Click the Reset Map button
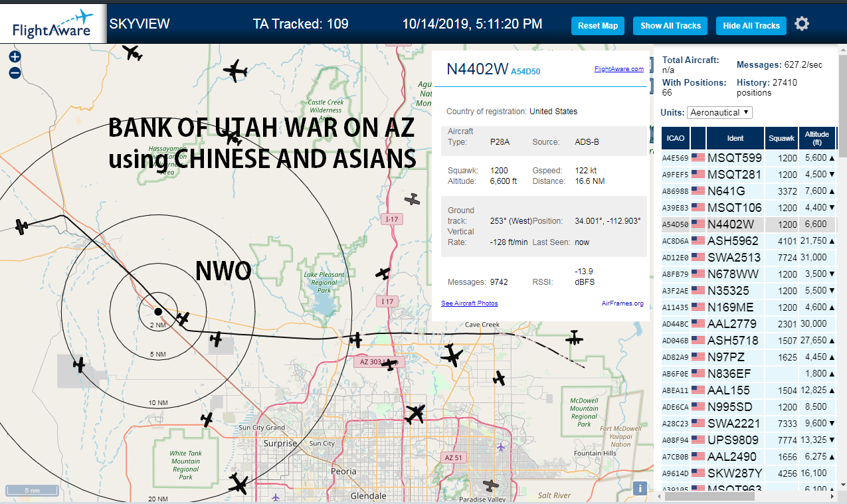The height and width of the screenshot is (504, 847). pyautogui.click(x=598, y=26)
